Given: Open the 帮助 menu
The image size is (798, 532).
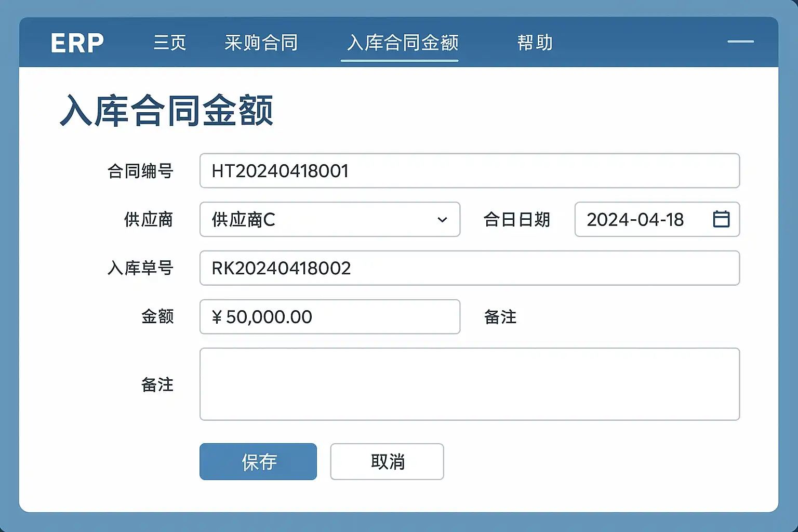Looking at the screenshot, I should (535, 43).
